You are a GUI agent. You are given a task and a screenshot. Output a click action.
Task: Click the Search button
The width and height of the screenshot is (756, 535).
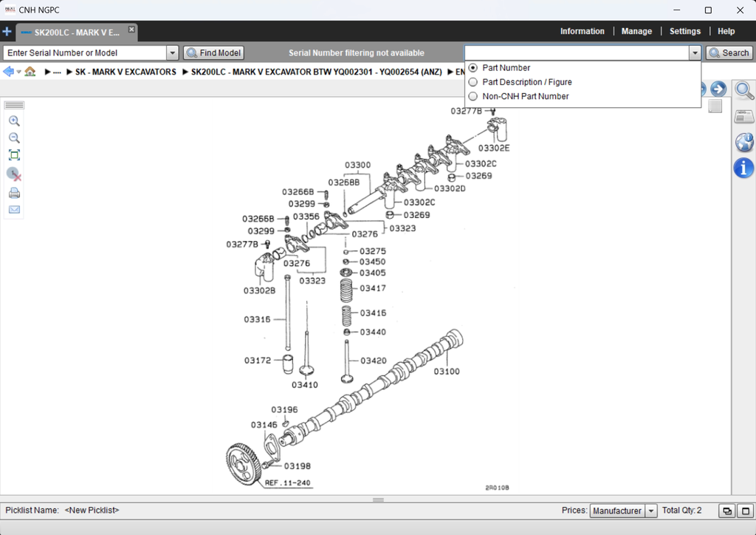pyautogui.click(x=729, y=53)
